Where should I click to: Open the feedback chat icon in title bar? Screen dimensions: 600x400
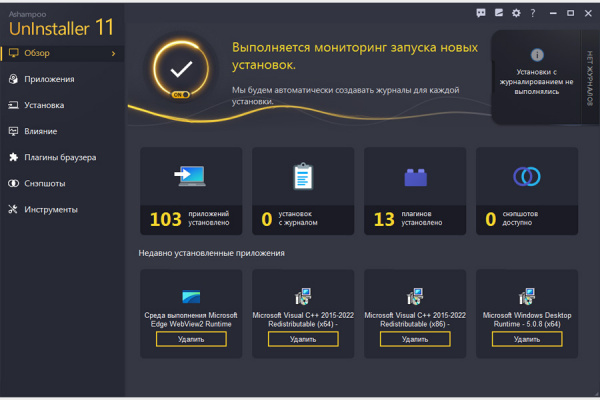coord(481,13)
